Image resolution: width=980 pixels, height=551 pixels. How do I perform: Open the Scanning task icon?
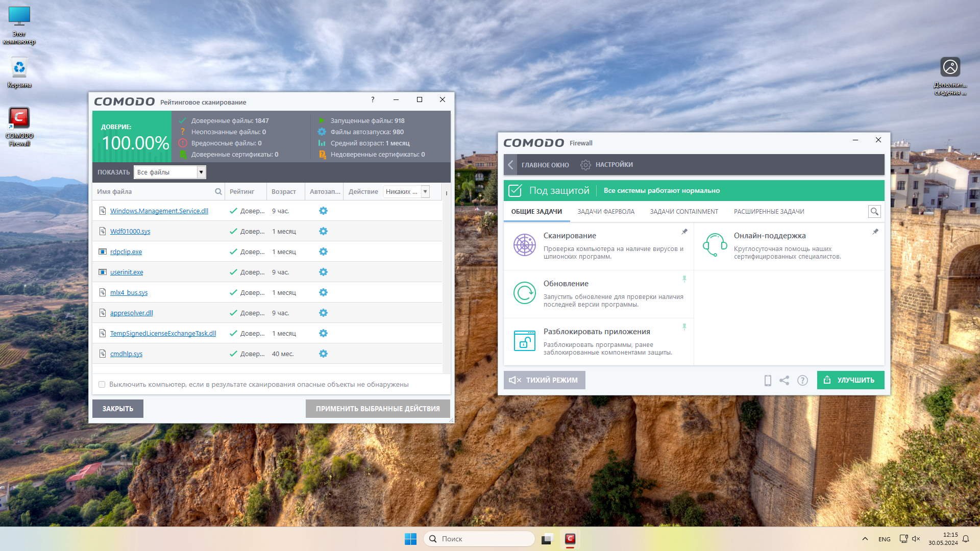tap(524, 245)
